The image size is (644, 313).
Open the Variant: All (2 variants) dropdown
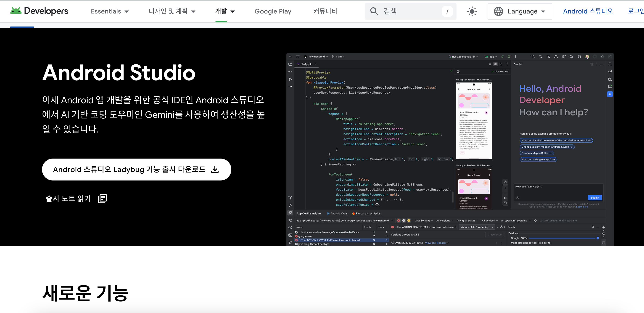[x=477, y=227]
